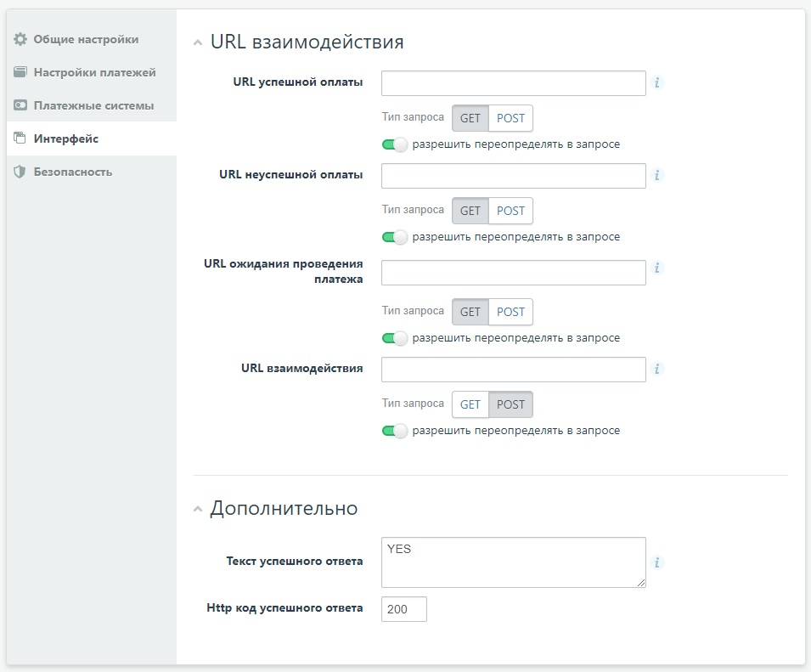Click the gear icon for Общие настройки

(20, 40)
